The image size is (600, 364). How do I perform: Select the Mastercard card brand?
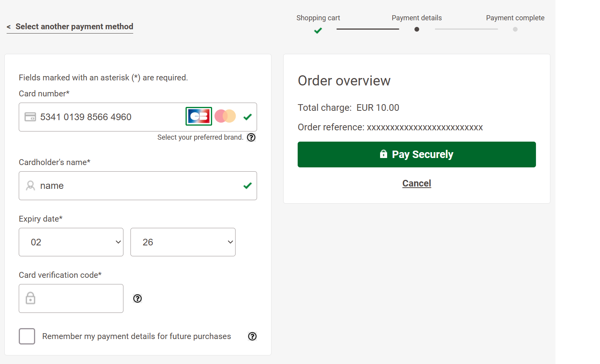click(225, 116)
